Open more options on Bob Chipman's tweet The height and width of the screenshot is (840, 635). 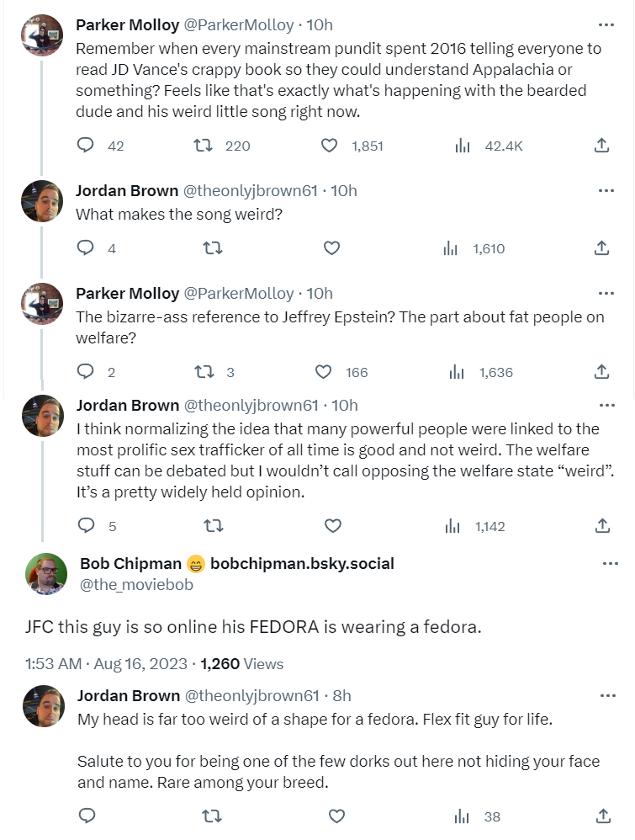[611, 563]
